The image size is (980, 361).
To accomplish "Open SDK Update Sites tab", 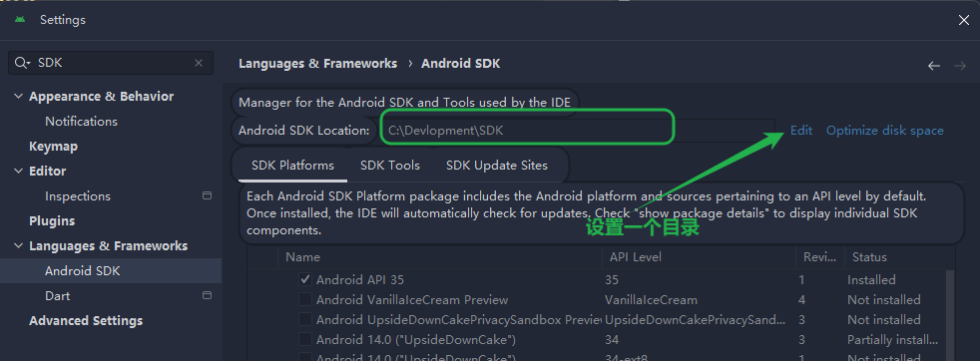I will (497, 166).
